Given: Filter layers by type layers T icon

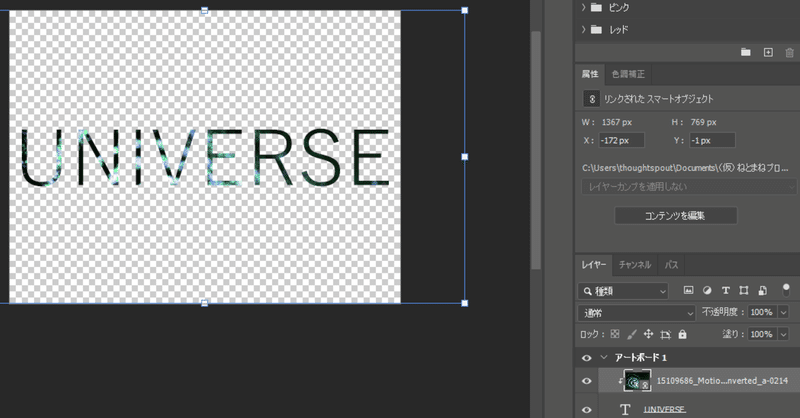Looking at the screenshot, I should click(725, 290).
